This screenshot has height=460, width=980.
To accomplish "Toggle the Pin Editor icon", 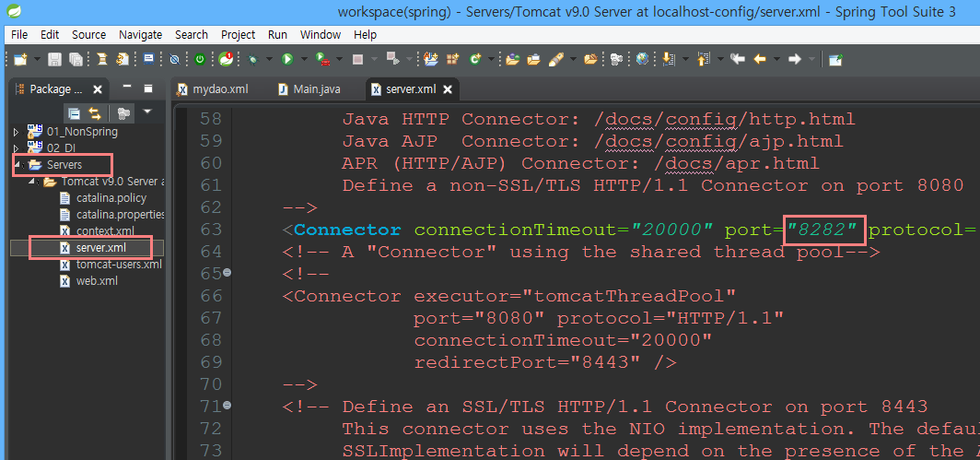I will (835, 59).
